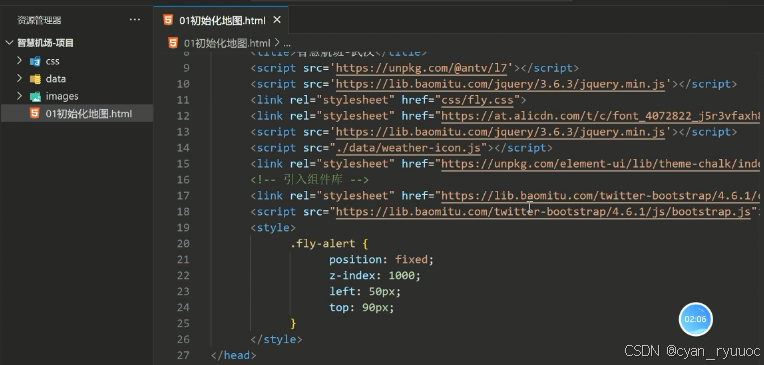
Task: Click the closing style tag on line 26
Action: (276, 340)
